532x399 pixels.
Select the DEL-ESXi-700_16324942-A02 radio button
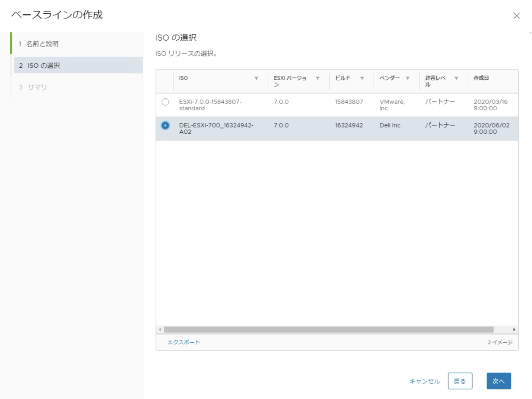point(165,125)
